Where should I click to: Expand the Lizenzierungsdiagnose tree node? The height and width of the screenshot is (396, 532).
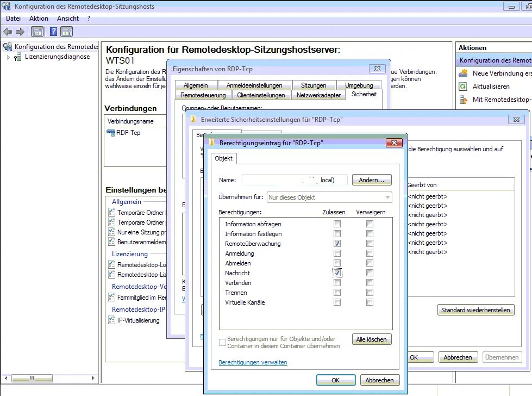point(8,56)
